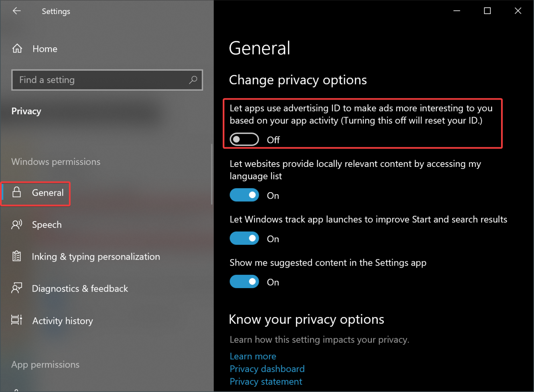Viewport: 534px width, 392px height.
Task: Open the Learn more link
Action: 253,356
